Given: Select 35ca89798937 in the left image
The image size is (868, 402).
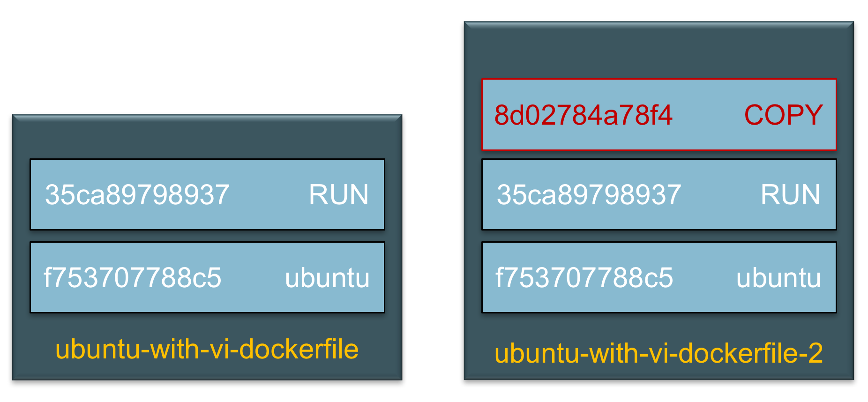Looking at the screenshot, I should pyautogui.click(x=137, y=195).
